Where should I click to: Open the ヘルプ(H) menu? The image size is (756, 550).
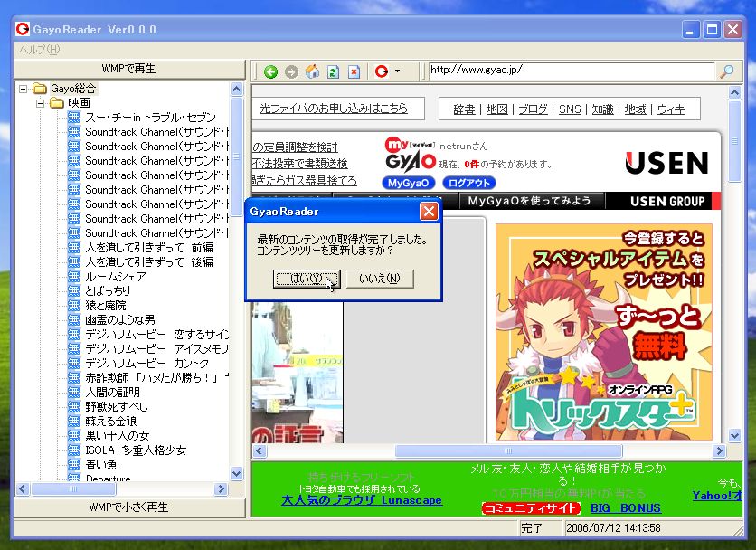click(x=40, y=50)
